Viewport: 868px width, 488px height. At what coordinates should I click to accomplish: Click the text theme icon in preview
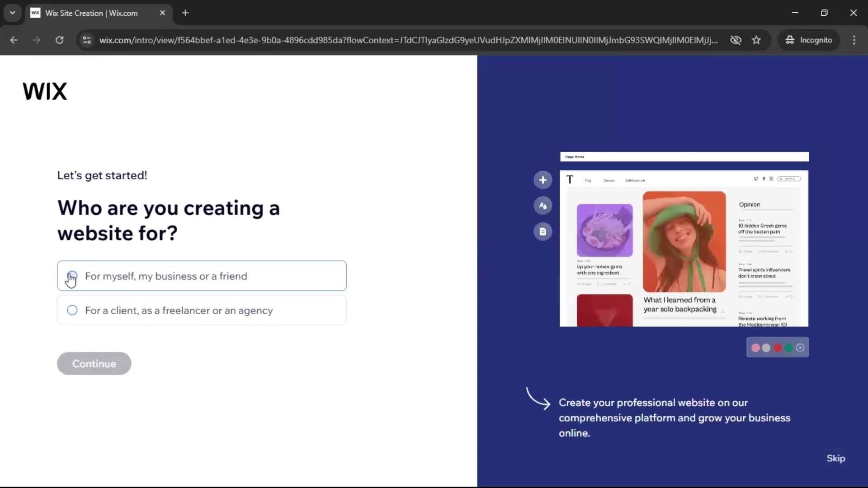(x=543, y=206)
